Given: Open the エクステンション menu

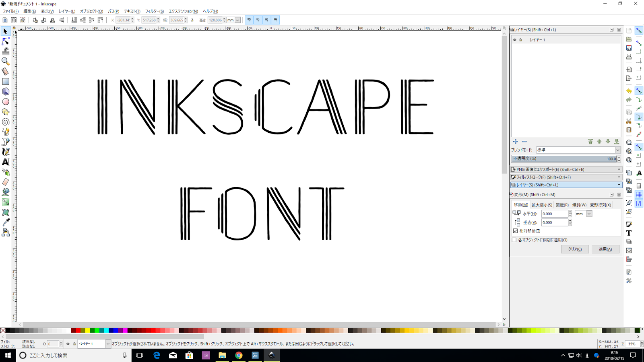Looking at the screenshot, I should [x=183, y=11].
